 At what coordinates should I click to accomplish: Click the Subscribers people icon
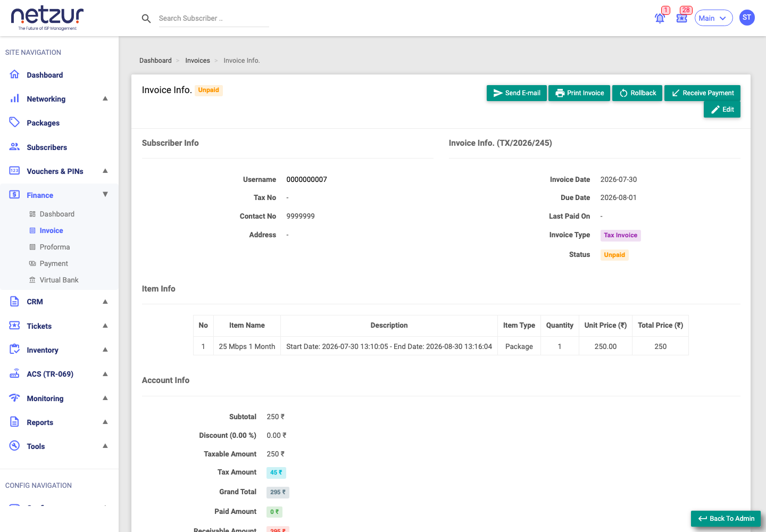point(14,147)
